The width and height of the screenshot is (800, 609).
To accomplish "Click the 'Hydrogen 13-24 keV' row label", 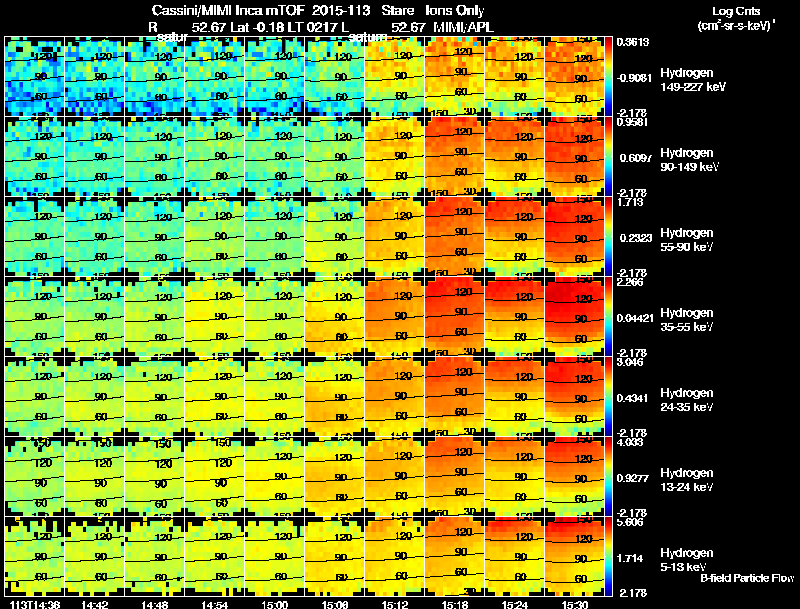I will tap(687, 480).
